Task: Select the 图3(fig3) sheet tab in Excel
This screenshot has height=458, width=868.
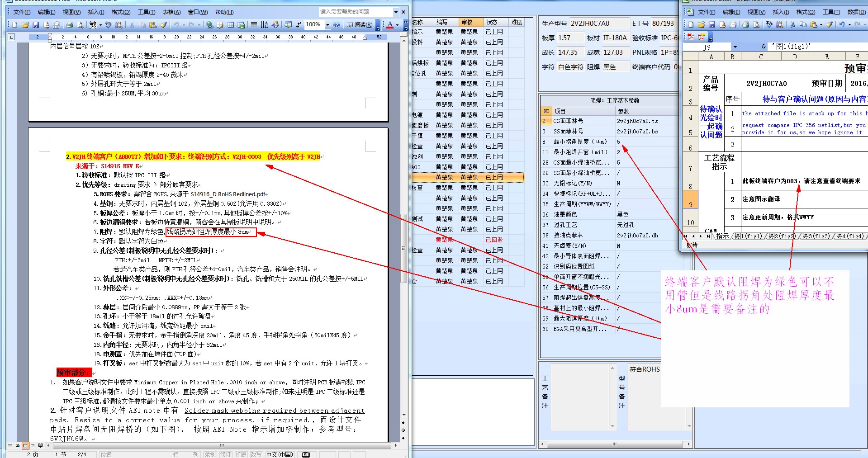Action: [816, 236]
